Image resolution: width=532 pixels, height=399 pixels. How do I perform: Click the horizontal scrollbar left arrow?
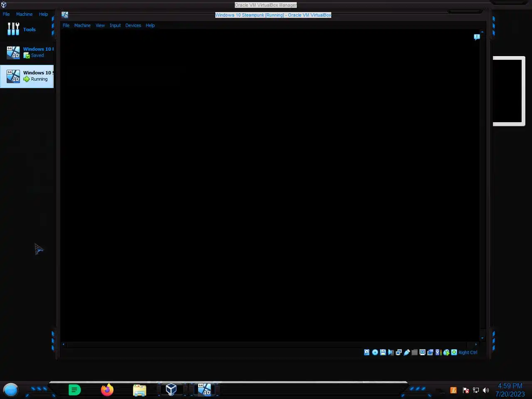pos(64,344)
